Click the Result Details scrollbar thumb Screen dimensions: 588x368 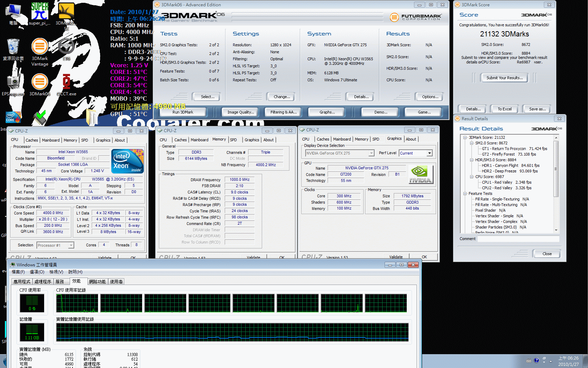point(556,169)
